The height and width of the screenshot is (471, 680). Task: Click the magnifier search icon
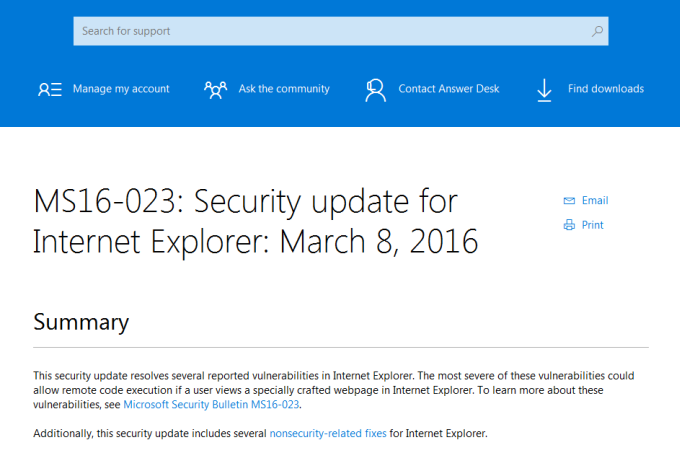pyautogui.click(x=597, y=31)
